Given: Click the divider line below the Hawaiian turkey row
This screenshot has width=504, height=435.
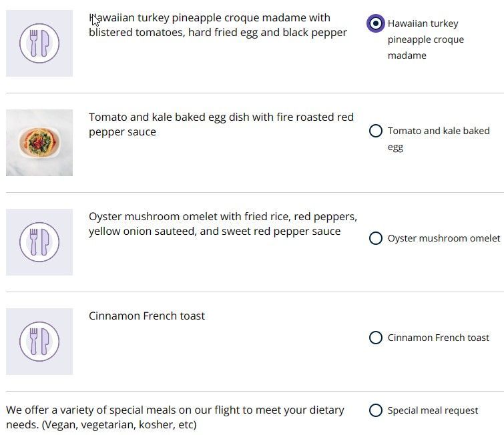Looking at the screenshot, I should pyautogui.click(x=254, y=93).
